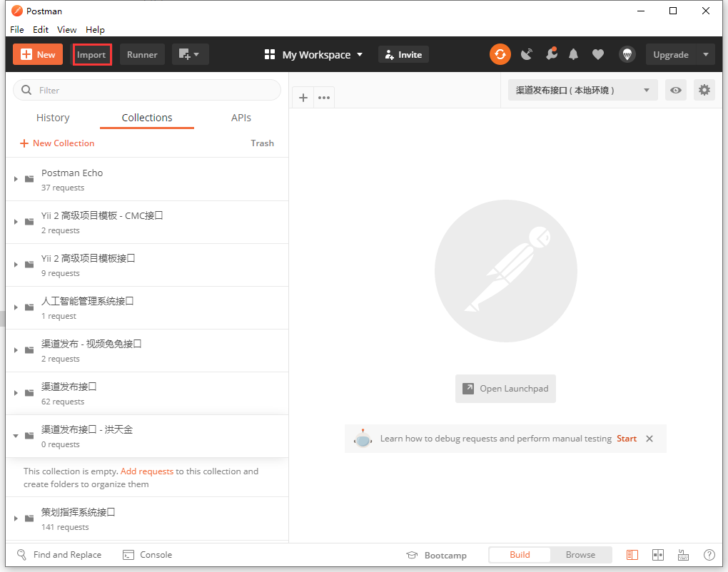728x572 pixels.
Task: Open the Trash link
Action: [263, 143]
